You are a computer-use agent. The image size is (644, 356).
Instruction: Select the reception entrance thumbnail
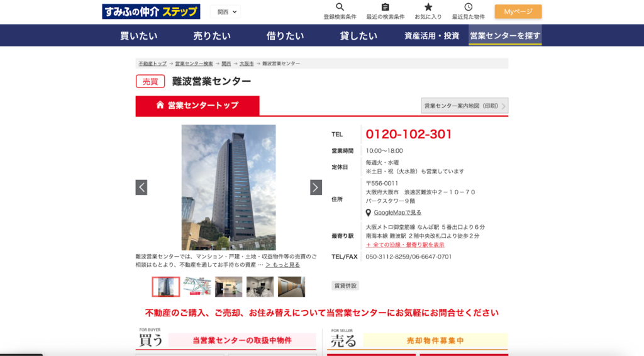pos(229,287)
